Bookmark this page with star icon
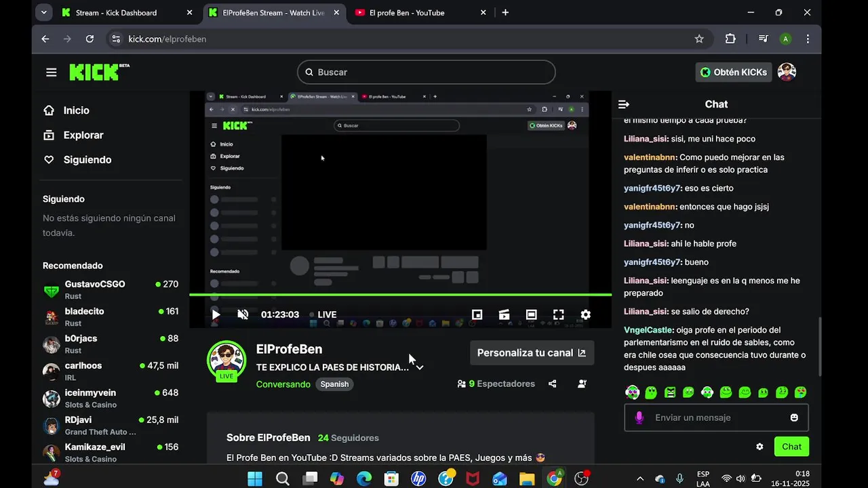Screen dimensions: 868x488 pyautogui.click(x=699, y=39)
